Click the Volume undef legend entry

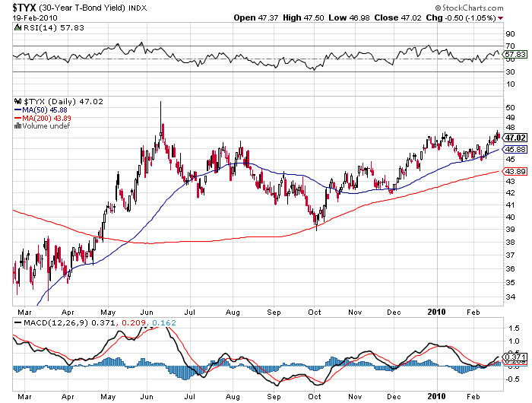[x=46, y=126]
